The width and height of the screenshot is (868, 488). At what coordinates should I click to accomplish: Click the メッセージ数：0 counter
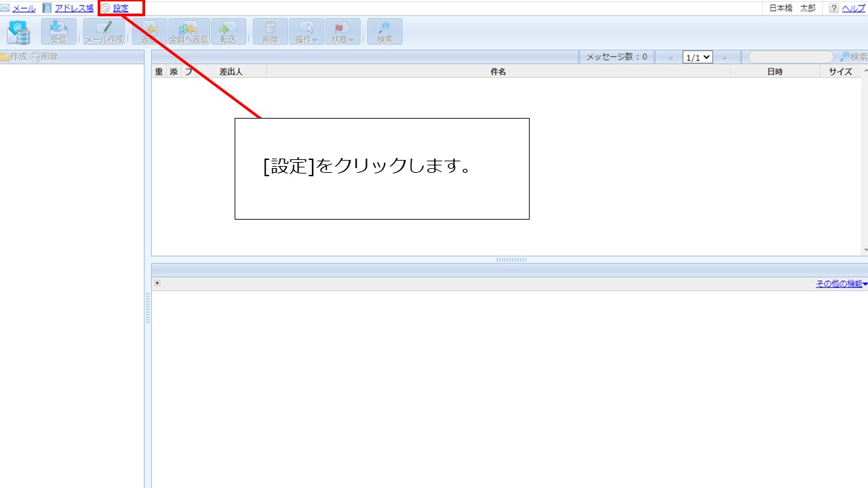pos(616,58)
